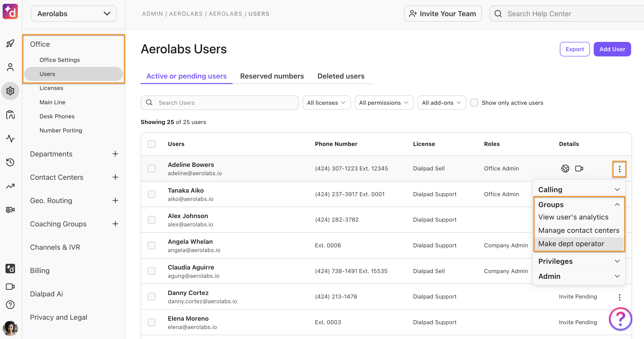644x339 pixels.
Task: Add a coaching group with plus icon
Action: pyautogui.click(x=115, y=224)
